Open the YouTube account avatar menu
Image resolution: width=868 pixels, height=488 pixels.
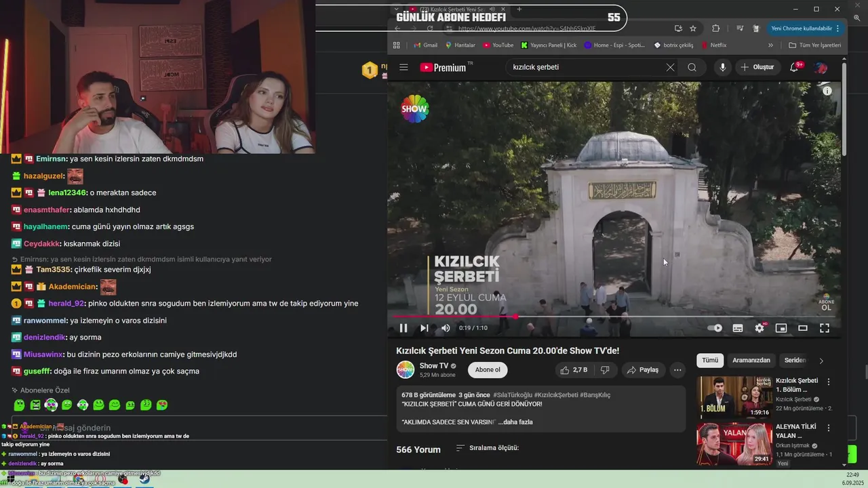tap(821, 67)
